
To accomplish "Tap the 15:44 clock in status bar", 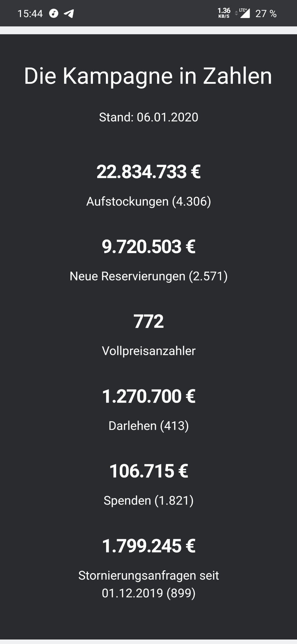I will pos(30,14).
